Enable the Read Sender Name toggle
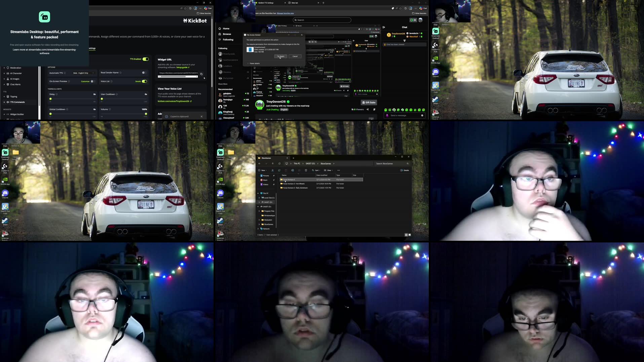Screen dimensions: 644x362 144,73
